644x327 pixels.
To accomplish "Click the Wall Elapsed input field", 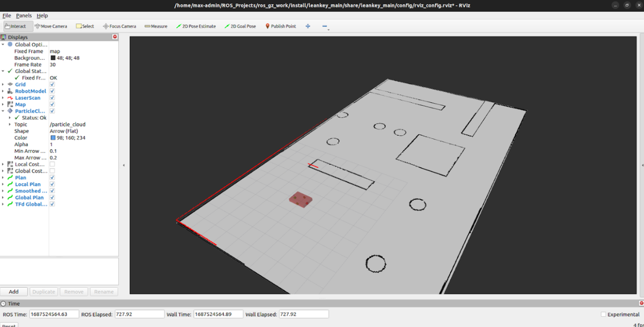I will pyautogui.click(x=304, y=314).
